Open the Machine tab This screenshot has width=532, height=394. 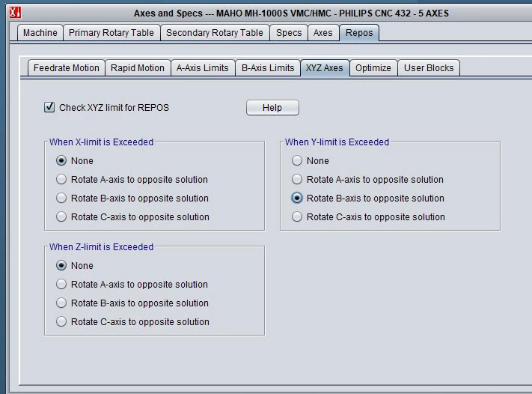(x=40, y=33)
